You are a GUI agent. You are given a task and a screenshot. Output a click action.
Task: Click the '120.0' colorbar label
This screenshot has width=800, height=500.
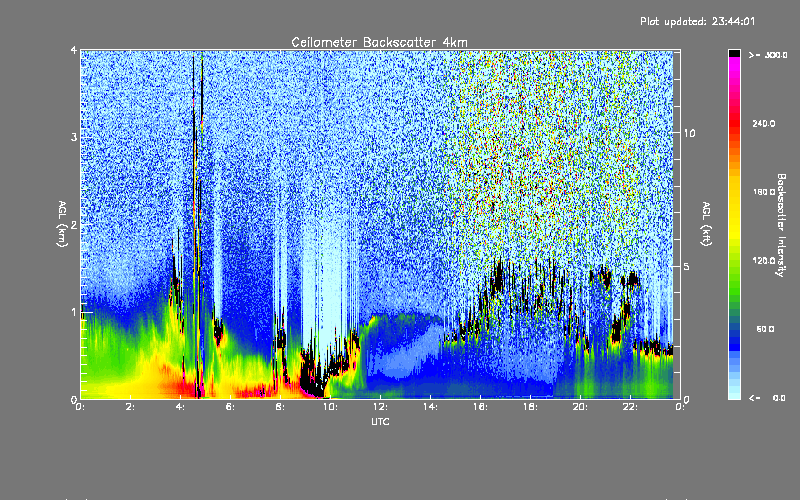click(x=764, y=260)
